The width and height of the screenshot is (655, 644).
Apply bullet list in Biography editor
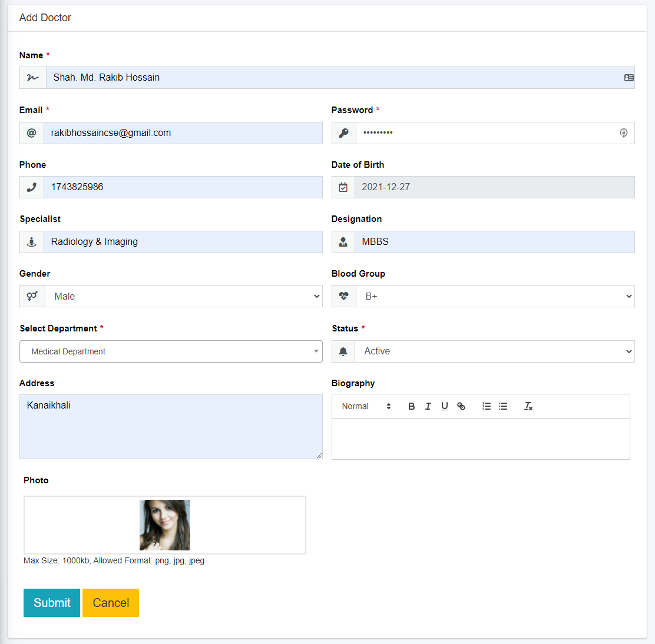tap(503, 406)
